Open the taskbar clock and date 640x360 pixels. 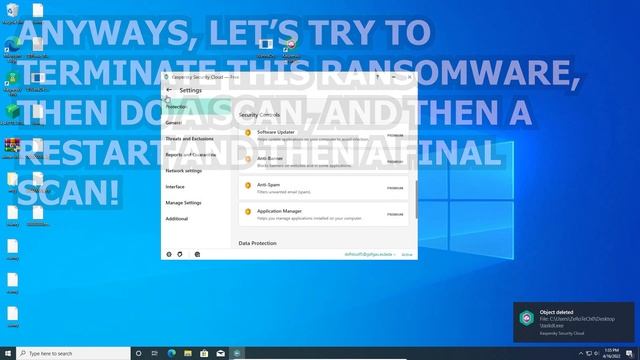pyautogui.click(x=611, y=353)
